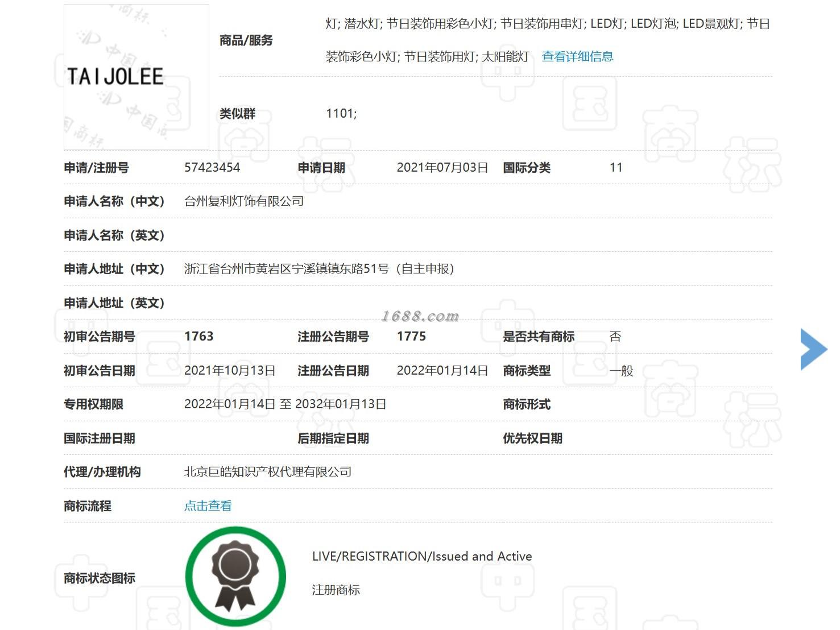Select agency 北京巨皓知识产权代理有限公司
The image size is (840, 630).
268,471
